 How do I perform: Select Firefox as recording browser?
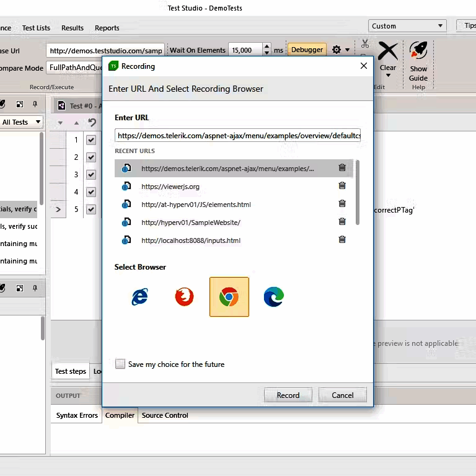(x=184, y=297)
